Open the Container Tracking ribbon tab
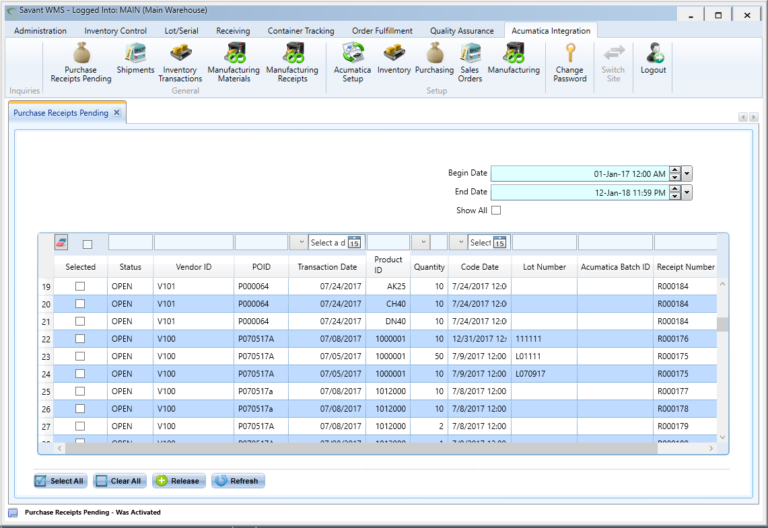768x528 pixels. coord(301,31)
